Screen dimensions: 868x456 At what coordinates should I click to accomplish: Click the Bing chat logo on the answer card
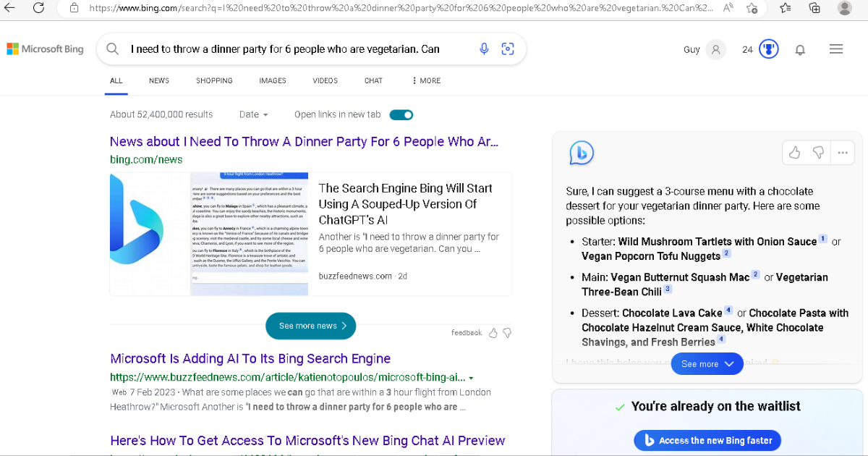[x=580, y=153]
